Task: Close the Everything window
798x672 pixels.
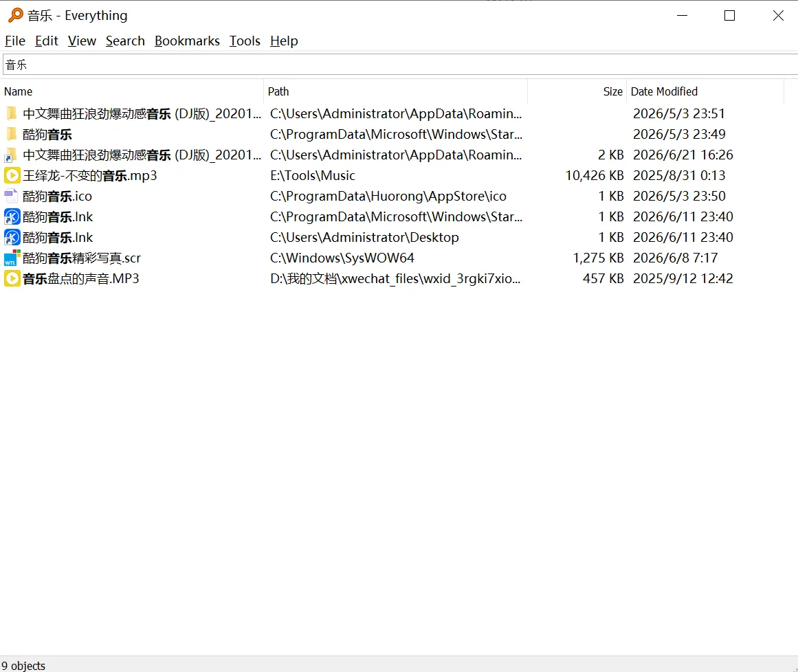Action: pos(778,16)
